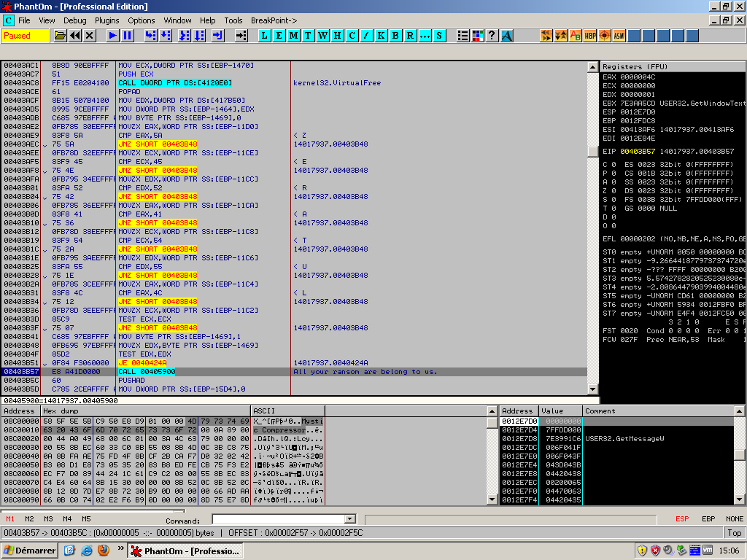Open CPU window with cyan C toolbar button
This screenshot has height=560, width=747.
tap(352, 36)
